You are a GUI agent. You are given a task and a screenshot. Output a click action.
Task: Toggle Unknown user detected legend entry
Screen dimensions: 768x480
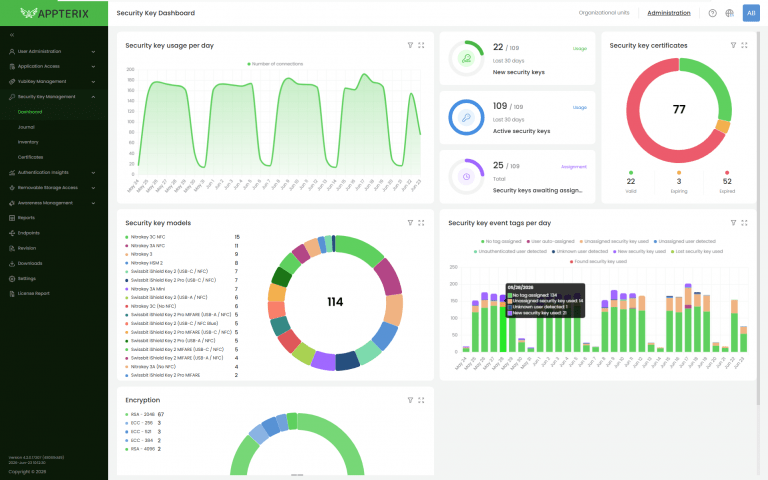(x=580, y=252)
